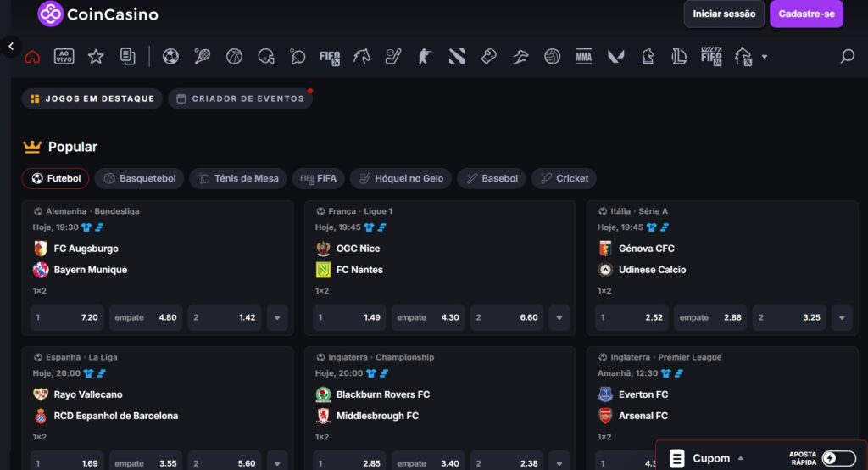Switch to the Ténis de Mesa tab

[x=238, y=178]
